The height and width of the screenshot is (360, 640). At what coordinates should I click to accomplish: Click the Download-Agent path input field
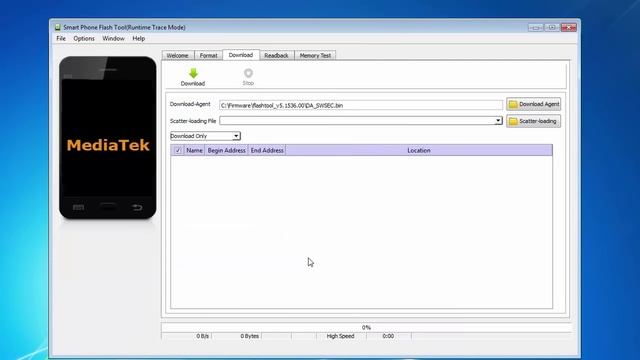coord(361,105)
